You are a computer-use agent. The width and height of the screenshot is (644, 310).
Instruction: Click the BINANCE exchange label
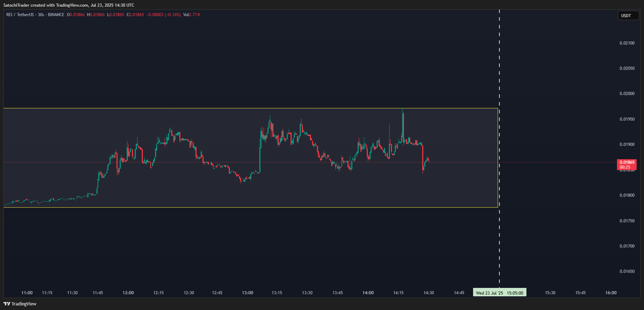click(56, 15)
